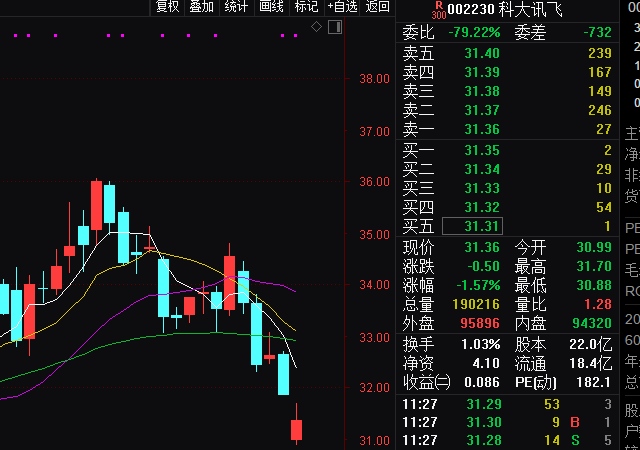Click the 科大讯飞 stock name title
640x450 pixels.
[x=534, y=9]
